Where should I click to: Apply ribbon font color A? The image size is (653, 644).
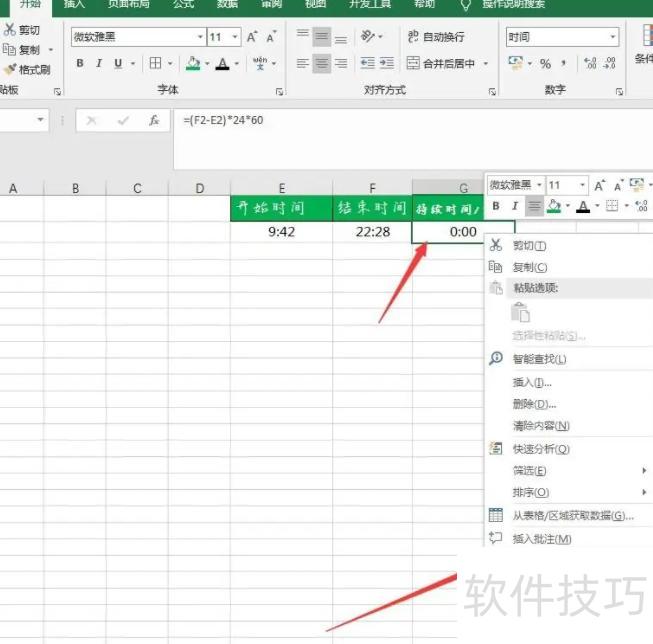click(223, 64)
